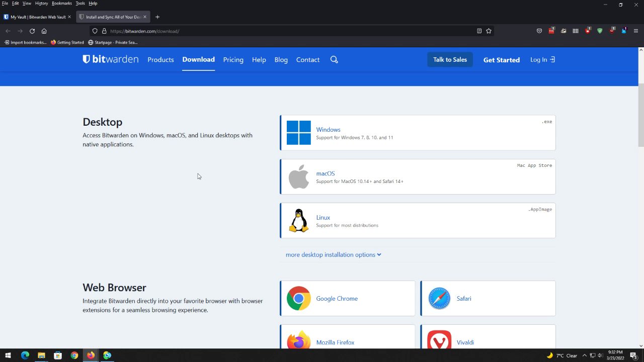Image resolution: width=644 pixels, height=362 pixels.
Task: Toggle reader view icon in address bar
Action: pyautogui.click(x=479, y=31)
